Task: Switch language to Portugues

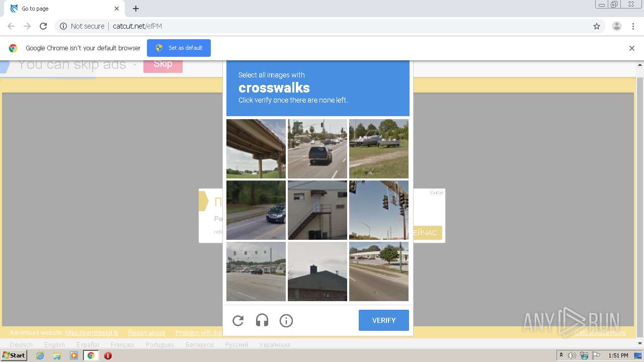Action: coord(160,345)
